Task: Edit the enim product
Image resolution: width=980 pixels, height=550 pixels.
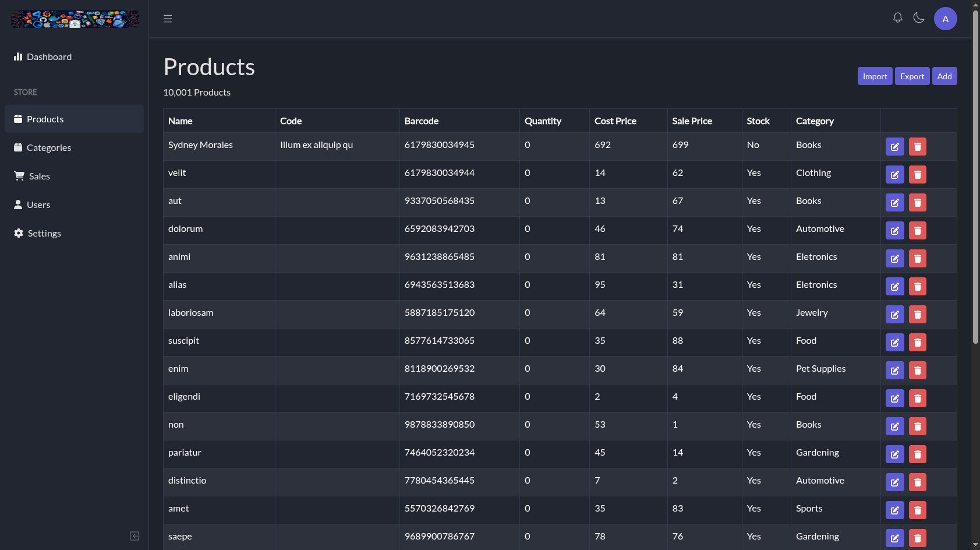Action: [x=895, y=371]
